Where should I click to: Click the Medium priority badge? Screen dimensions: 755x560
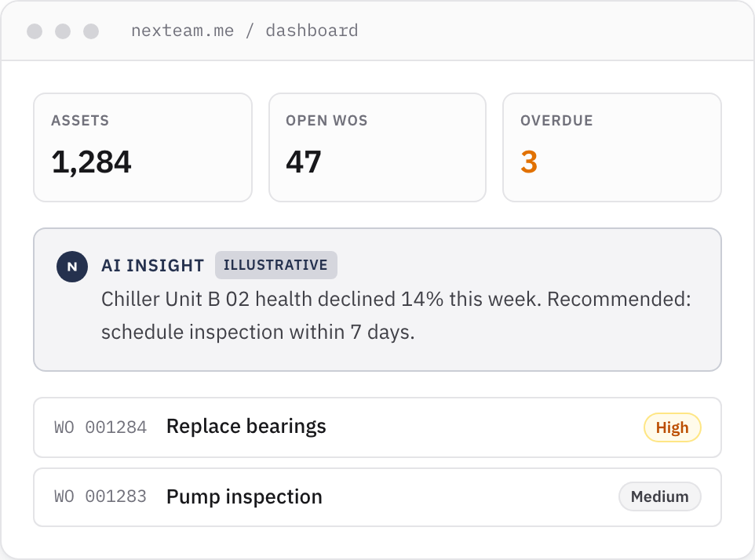tap(660, 496)
